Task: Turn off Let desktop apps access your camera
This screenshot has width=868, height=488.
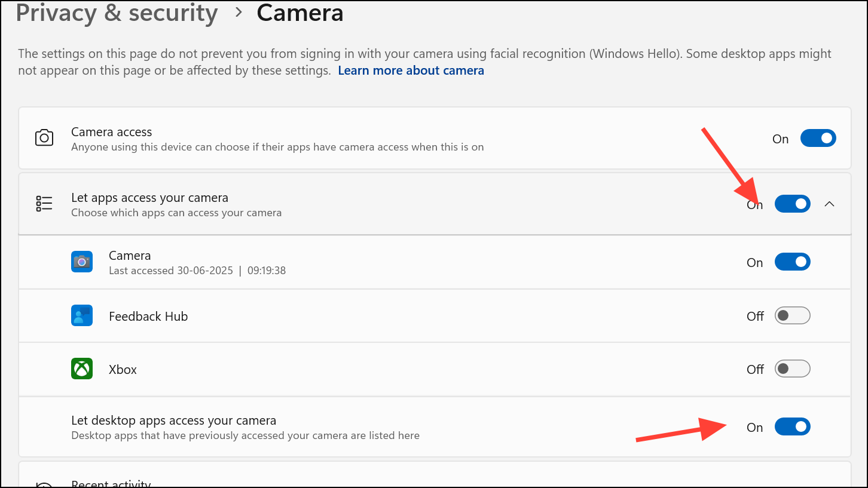Action: click(x=793, y=426)
